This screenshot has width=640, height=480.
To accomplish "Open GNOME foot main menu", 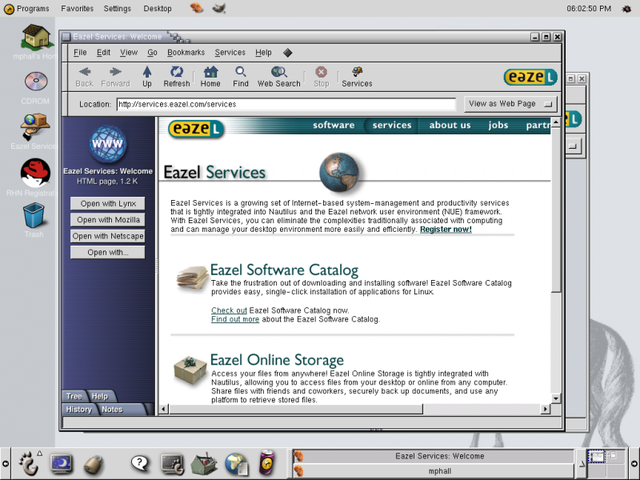I will (28, 463).
